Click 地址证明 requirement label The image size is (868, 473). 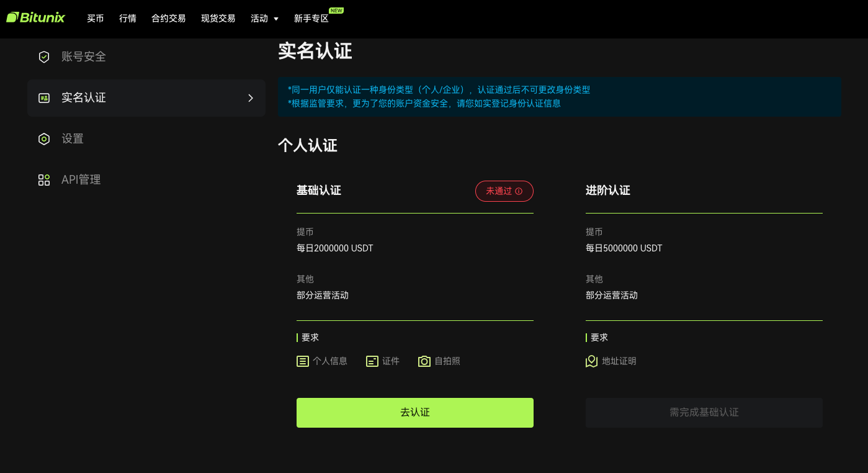[619, 361]
